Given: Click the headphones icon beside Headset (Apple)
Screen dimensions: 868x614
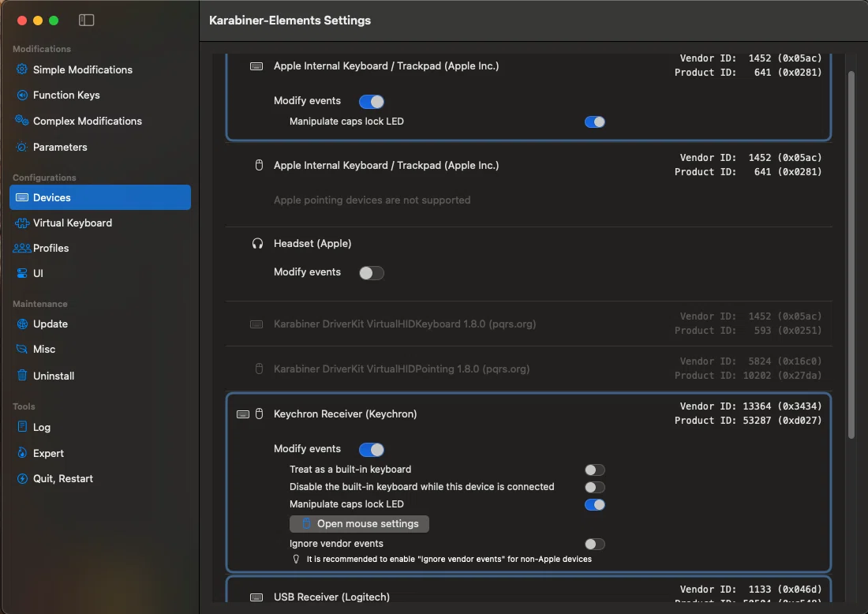Looking at the screenshot, I should [257, 244].
